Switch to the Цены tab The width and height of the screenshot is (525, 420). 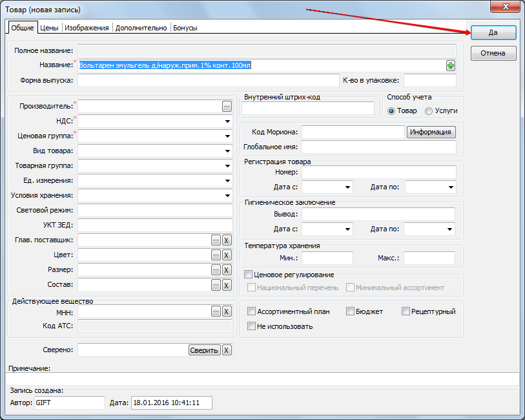click(49, 28)
